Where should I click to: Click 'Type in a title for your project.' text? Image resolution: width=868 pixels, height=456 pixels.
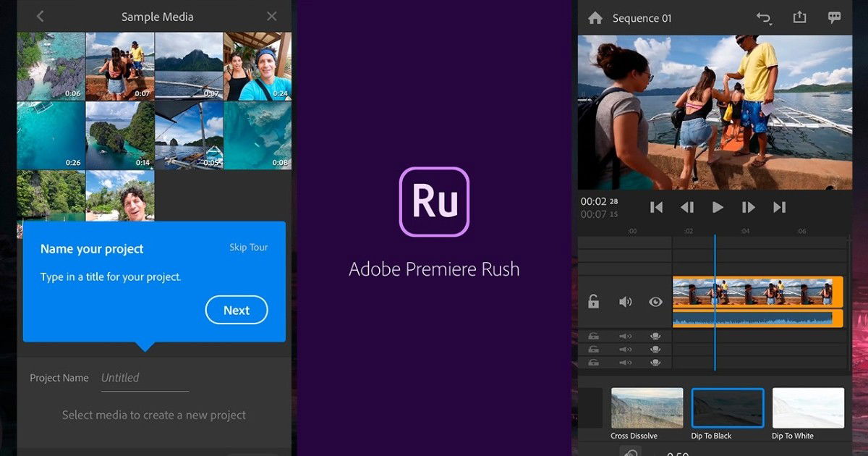pos(111,277)
